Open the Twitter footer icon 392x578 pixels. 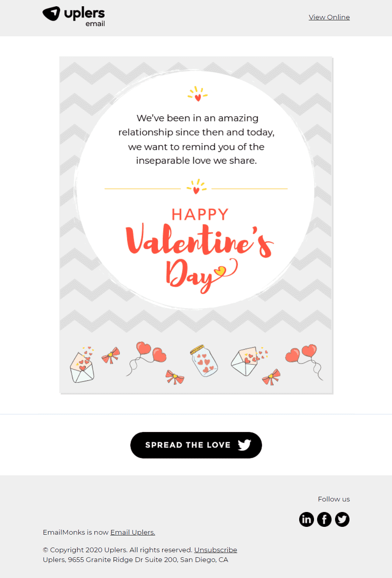tap(342, 519)
